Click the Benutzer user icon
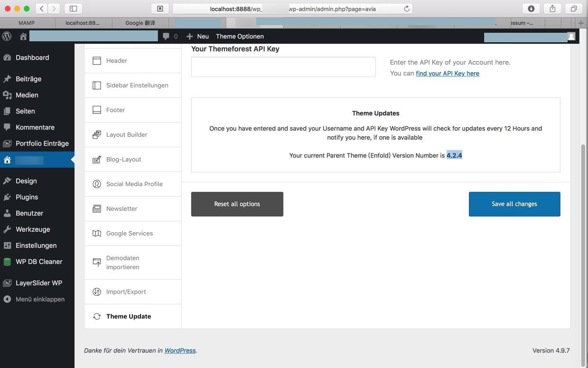The image size is (588, 368). click(7, 213)
